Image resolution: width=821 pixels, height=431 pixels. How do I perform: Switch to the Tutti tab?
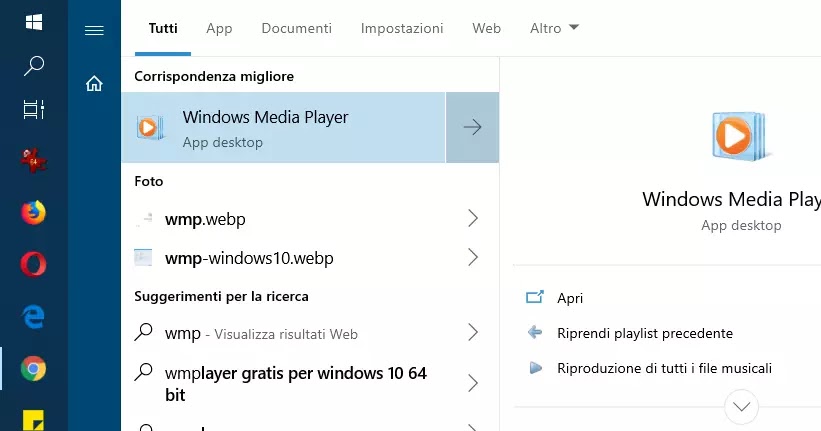(163, 28)
